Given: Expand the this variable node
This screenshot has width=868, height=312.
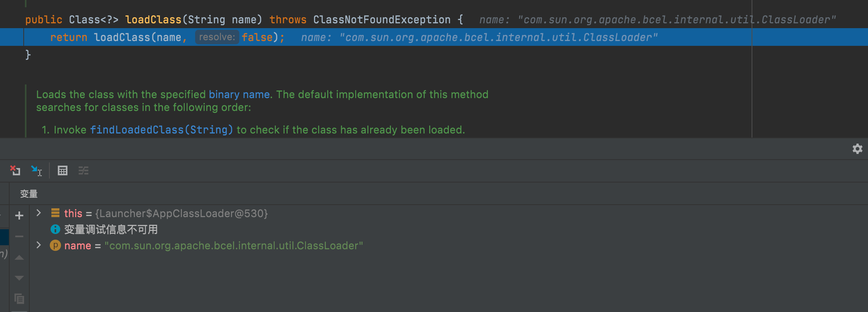Looking at the screenshot, I should point(38,213).
